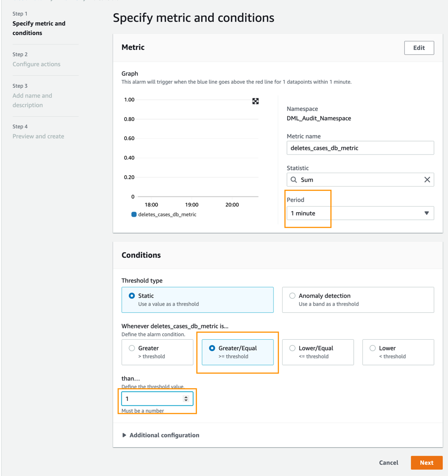Clear the Sum statistic field
Viewport: 448px width, 476px height.
(x=427, y=180)
